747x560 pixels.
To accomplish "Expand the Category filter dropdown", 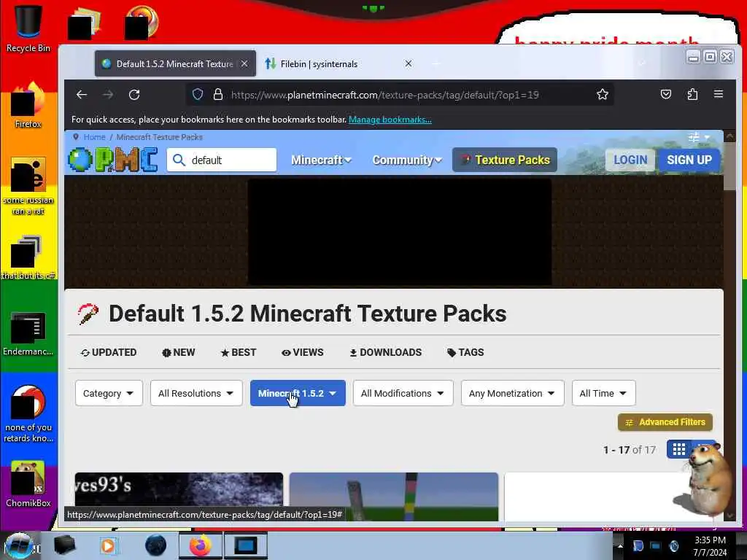I will [x=109, y=393].
